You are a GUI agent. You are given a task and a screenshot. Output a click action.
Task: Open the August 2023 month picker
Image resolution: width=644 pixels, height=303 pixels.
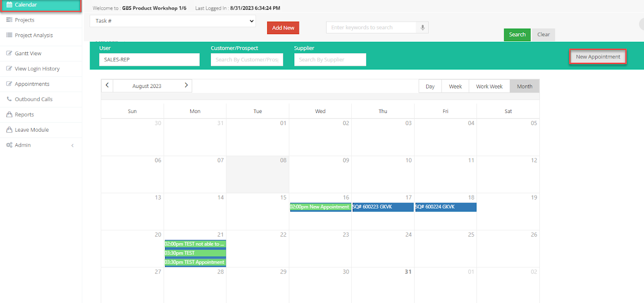click(147, 86)
